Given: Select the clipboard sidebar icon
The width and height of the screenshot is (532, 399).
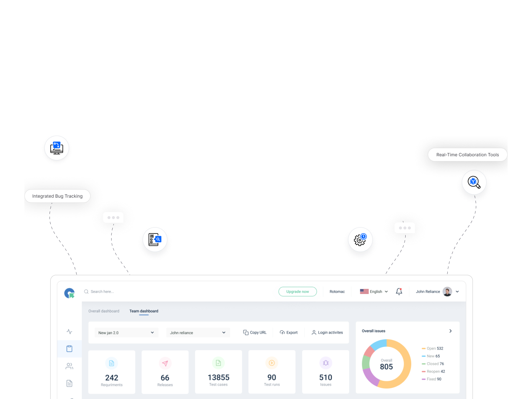Looking at the screenshot, I should click(x=69, y=349).
